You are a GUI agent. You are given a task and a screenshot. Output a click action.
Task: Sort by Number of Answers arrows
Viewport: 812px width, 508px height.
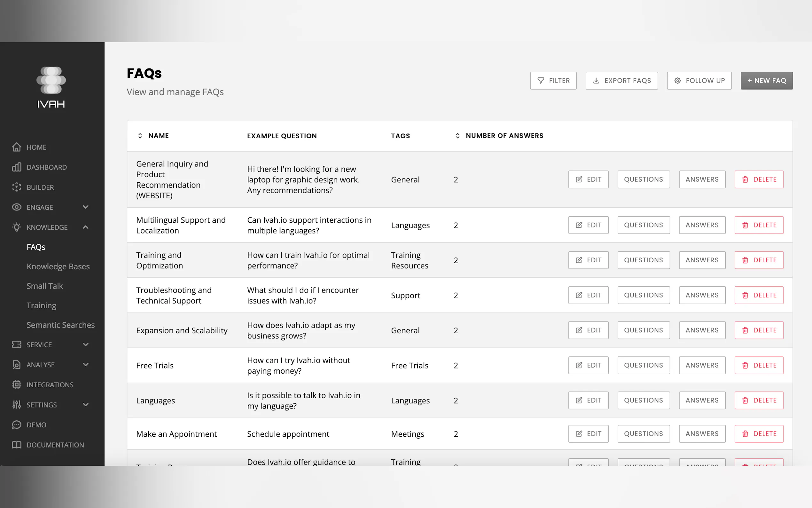pyautogui.click(x=457, y=136)
